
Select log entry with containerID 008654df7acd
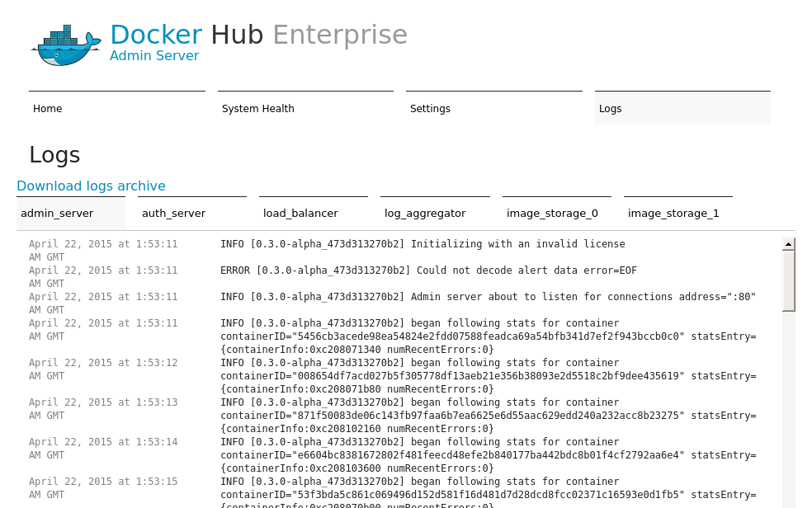point(489,375)
